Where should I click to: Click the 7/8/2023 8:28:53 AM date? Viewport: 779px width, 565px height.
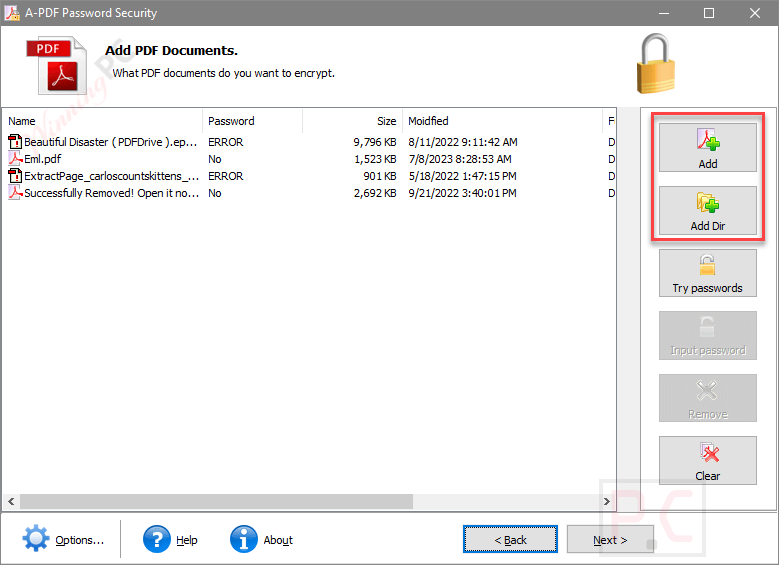tap(460, 159)
